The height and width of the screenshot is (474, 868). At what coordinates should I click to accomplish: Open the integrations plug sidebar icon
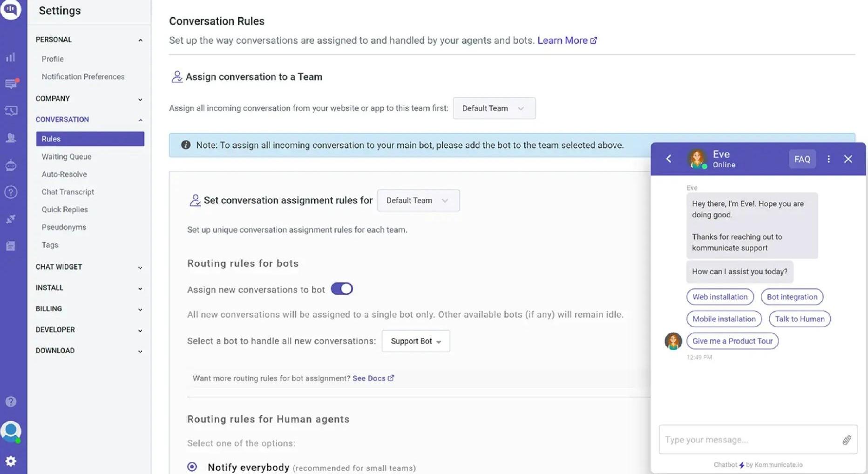[x=11, y=219]
